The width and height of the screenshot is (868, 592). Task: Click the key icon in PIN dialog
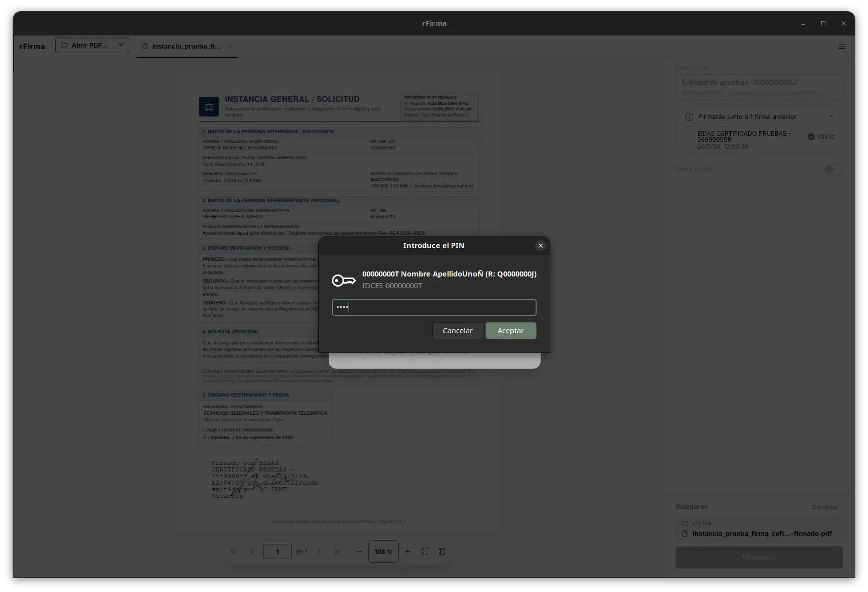point(344,280)
